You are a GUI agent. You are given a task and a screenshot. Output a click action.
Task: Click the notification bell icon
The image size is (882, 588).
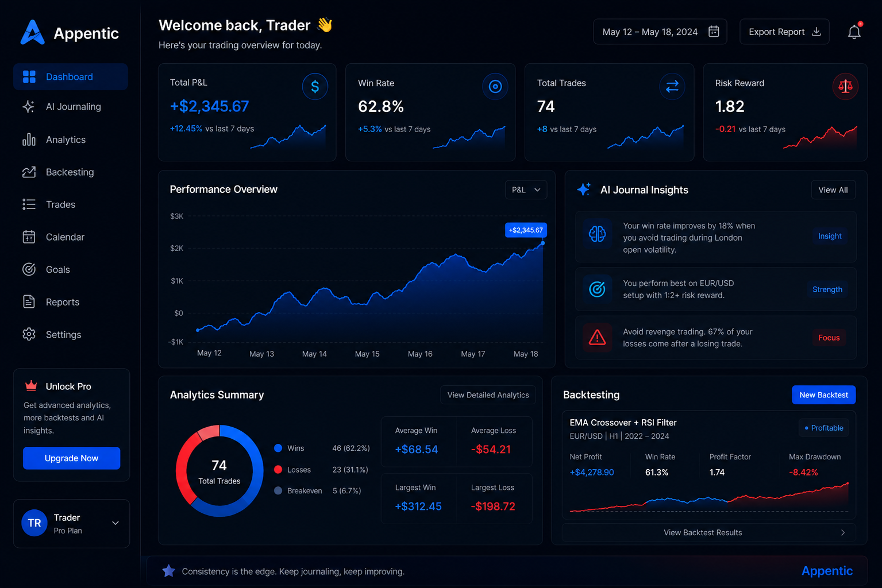coord(854,32)
